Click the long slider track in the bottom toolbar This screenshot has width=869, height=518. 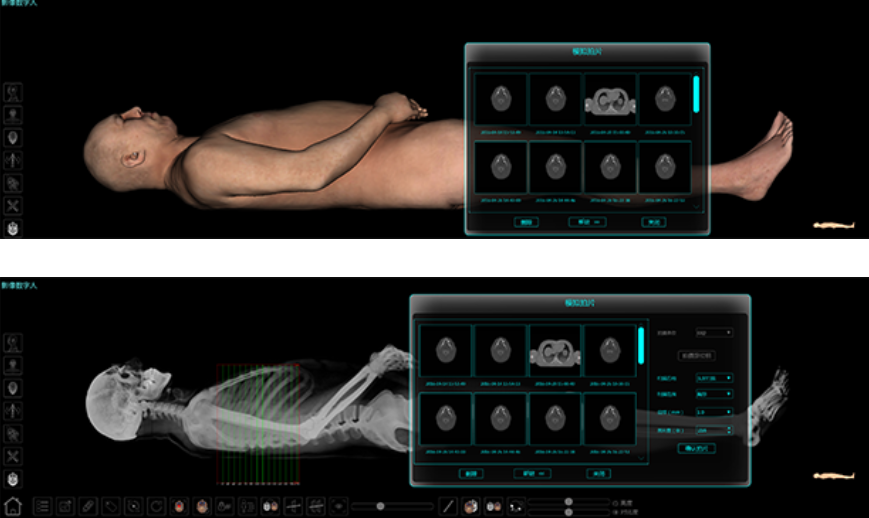tap(390, 506)
